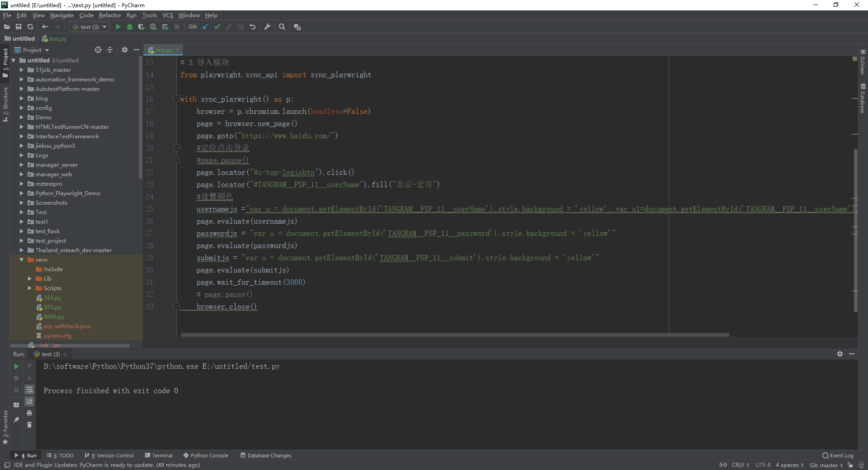Open the VCS menu
The height and width of the screenshot is (470, 868).
click(x=168, y=15)
